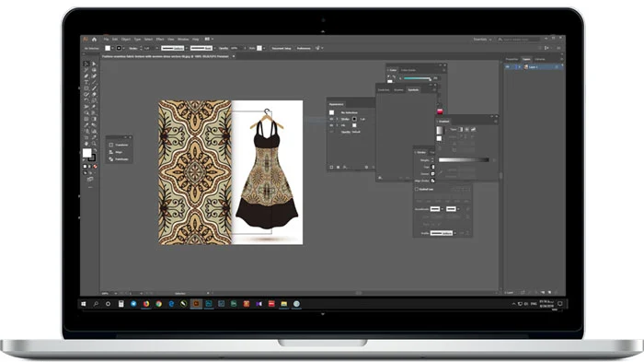Image resolution: width=644 pixels, height=362 pixels.
Task: Open the Window menu
Action: (x=183, y=39)
